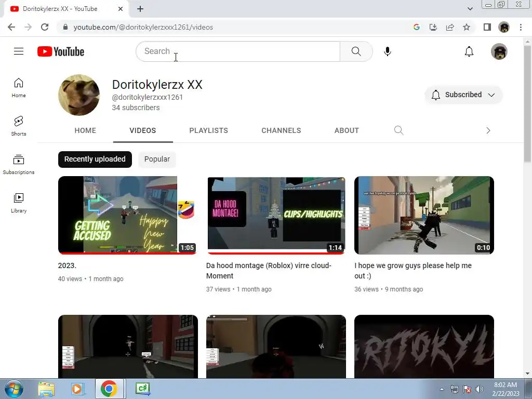Click the Action Center flag tray icon
The image size is (532, 399).
(467, 389)
